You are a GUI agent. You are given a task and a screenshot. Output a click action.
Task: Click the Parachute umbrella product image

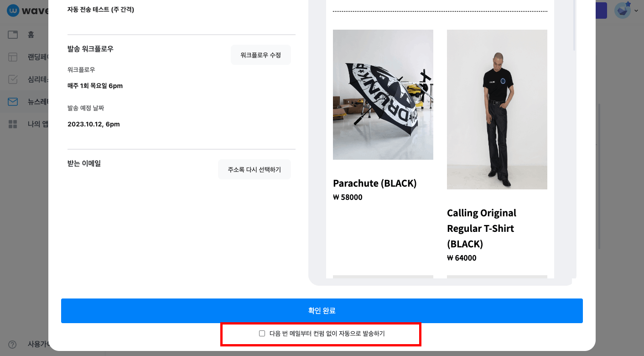[x=383, y=94]
